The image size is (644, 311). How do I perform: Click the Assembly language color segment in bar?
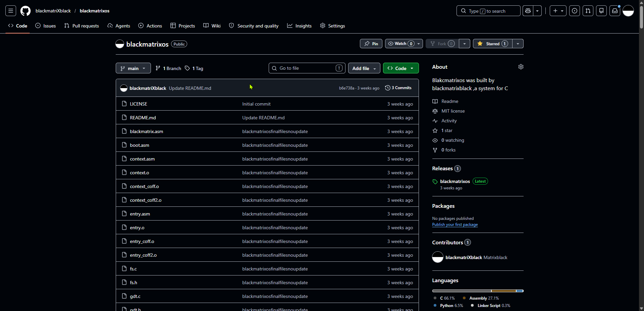503,291
